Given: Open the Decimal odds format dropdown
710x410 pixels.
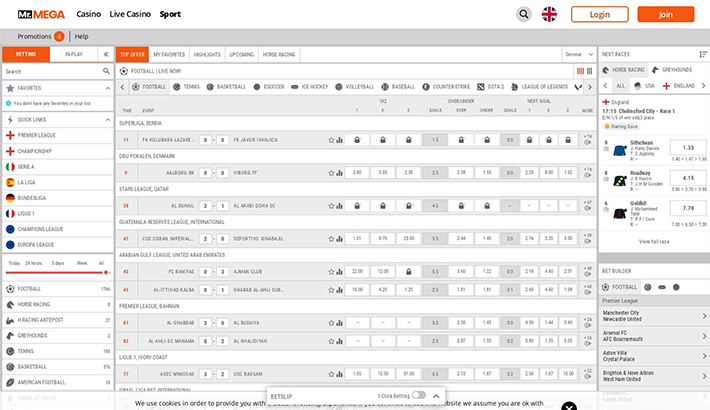Looking at the screenshot, I should coord(579,54).
